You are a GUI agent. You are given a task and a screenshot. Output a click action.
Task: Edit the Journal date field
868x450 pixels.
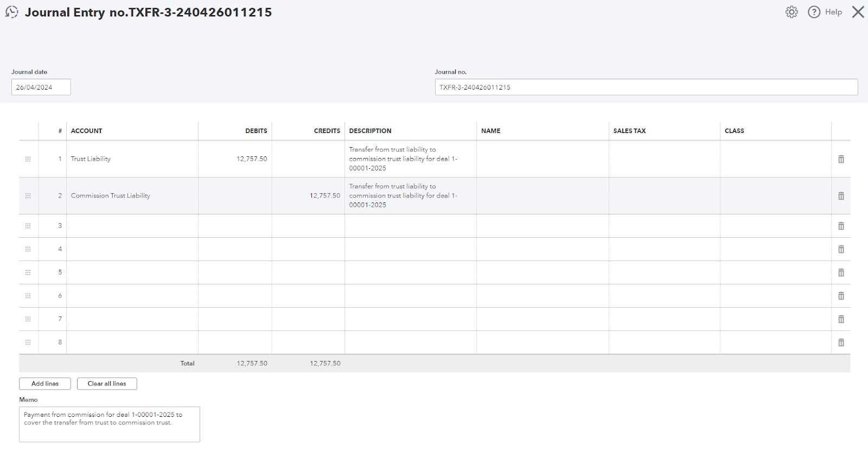click(x=41, y=87)
